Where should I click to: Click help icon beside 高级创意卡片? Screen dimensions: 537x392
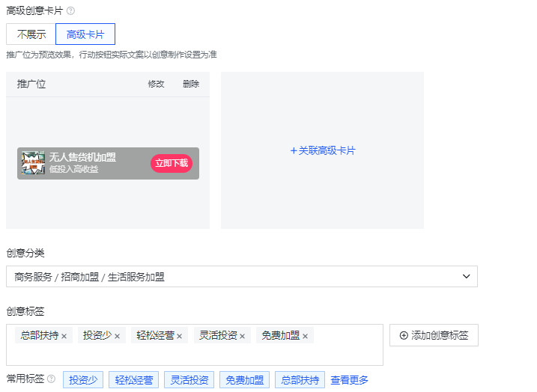(x=70, y=11)
